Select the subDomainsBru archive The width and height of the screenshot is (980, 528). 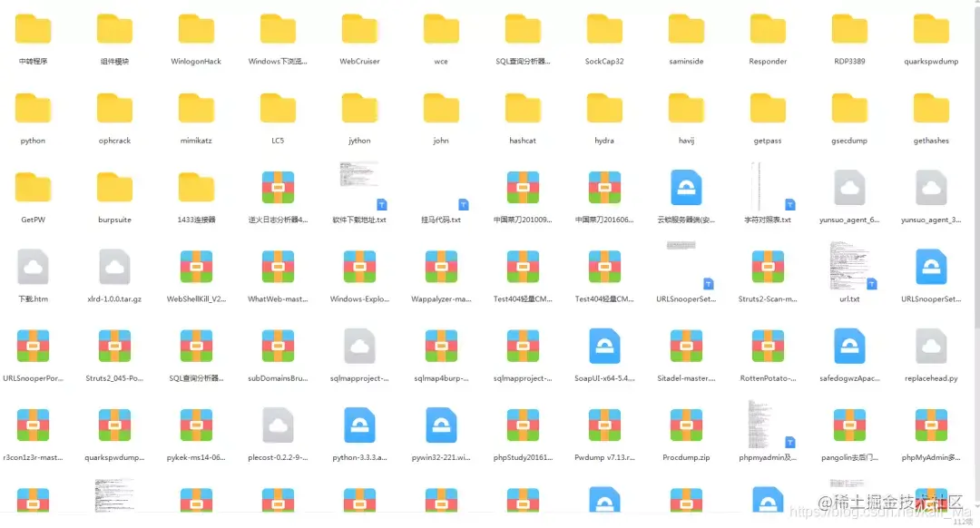279,347
